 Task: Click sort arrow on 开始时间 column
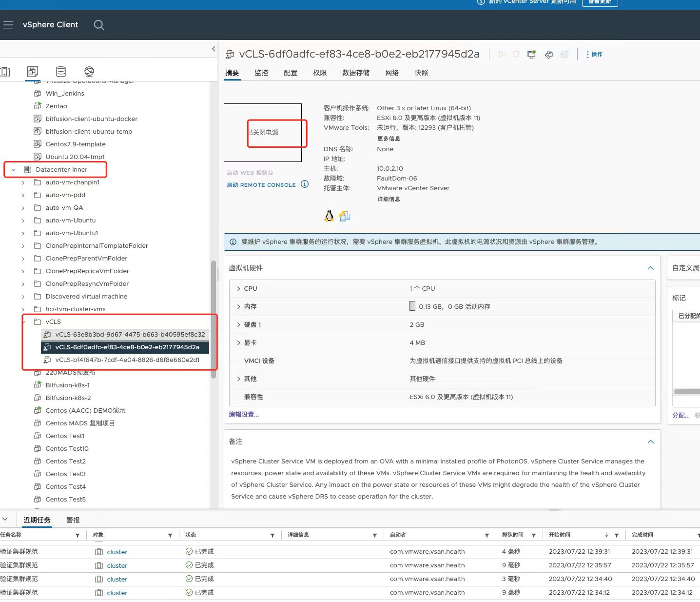(x=606, y=535)
